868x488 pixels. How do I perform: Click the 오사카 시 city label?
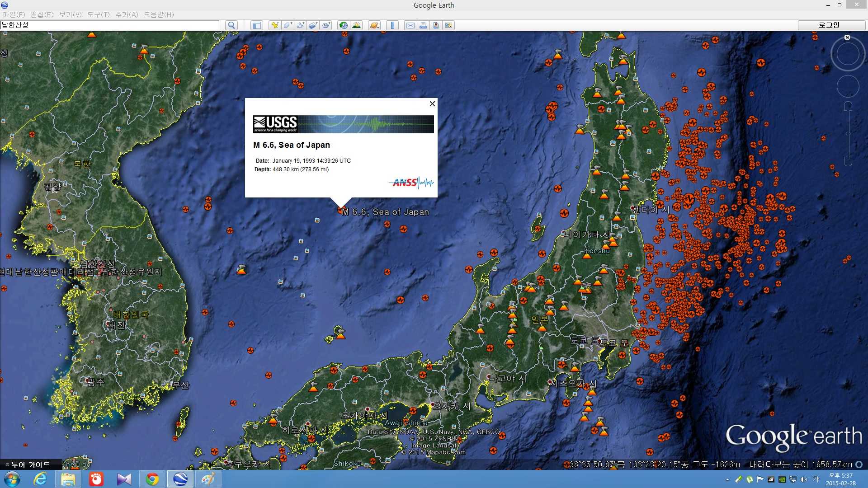[452, 406]
